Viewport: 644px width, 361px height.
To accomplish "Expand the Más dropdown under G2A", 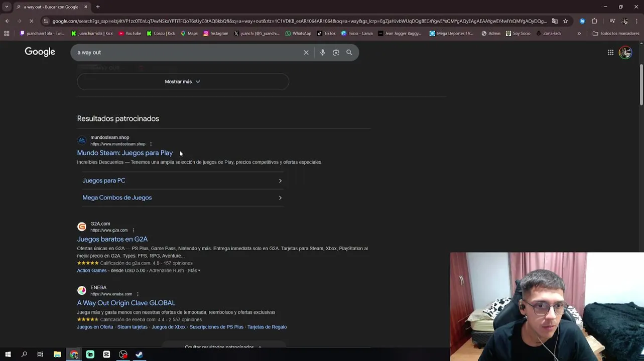I will [194, 270].
